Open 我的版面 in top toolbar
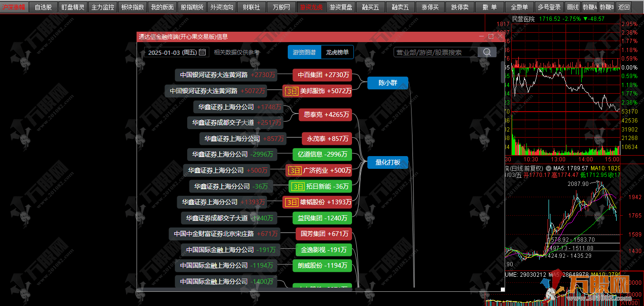This screenshot has width=644, height=306. click(162, 7)
